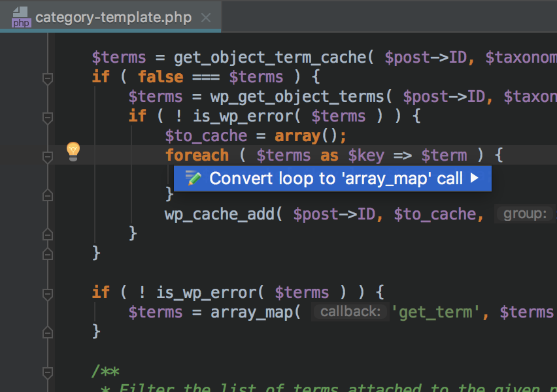
Task: Collapse the foreach loop fold marker
Action: click(x=48, y=157)
